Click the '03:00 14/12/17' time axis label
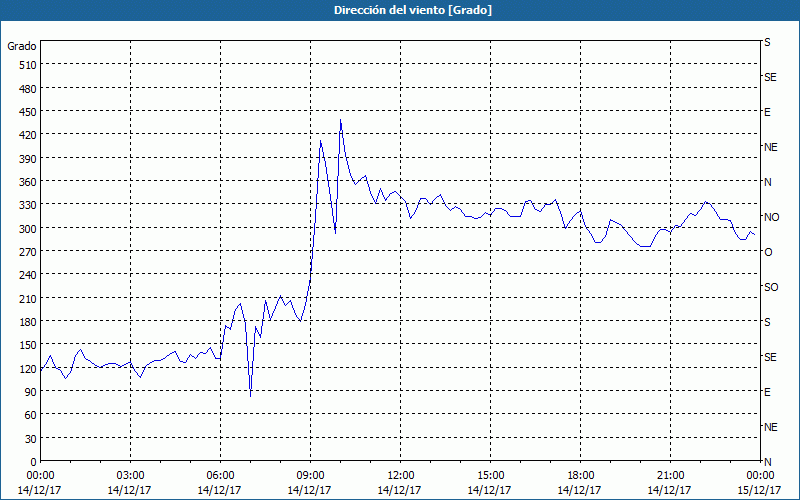Screen dimensions: 800x500 tap(130, 483)
